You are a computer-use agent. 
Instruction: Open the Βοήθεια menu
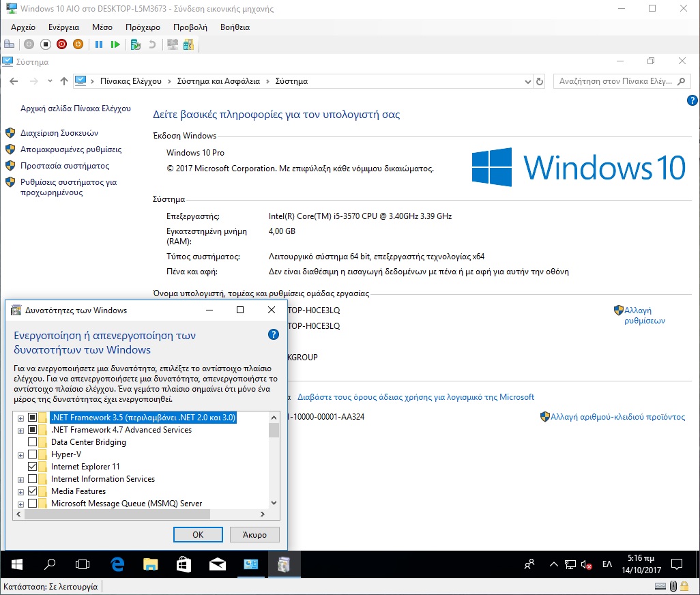point(235,27)
